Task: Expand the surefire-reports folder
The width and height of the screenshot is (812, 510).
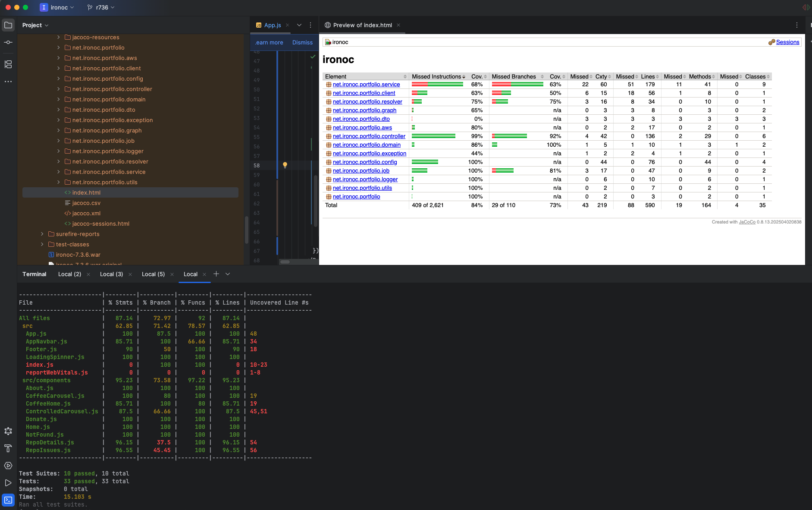Action: click(x=42, y=234)
